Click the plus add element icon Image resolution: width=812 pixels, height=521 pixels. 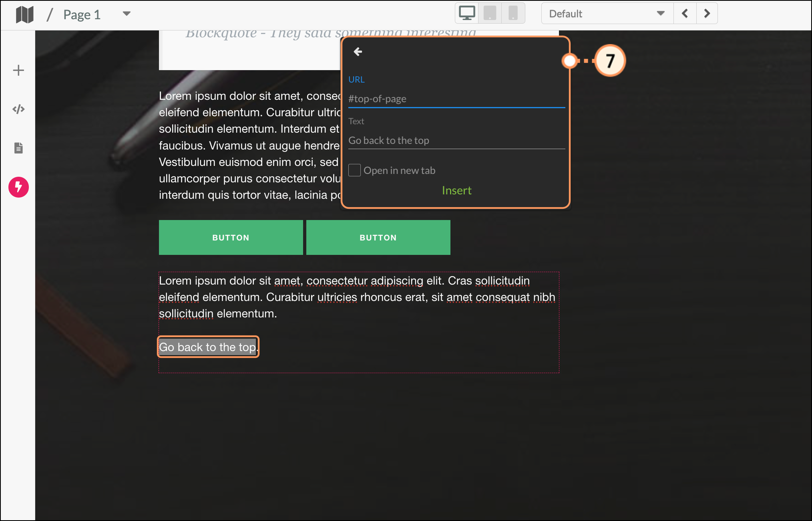tap(18, 71)
